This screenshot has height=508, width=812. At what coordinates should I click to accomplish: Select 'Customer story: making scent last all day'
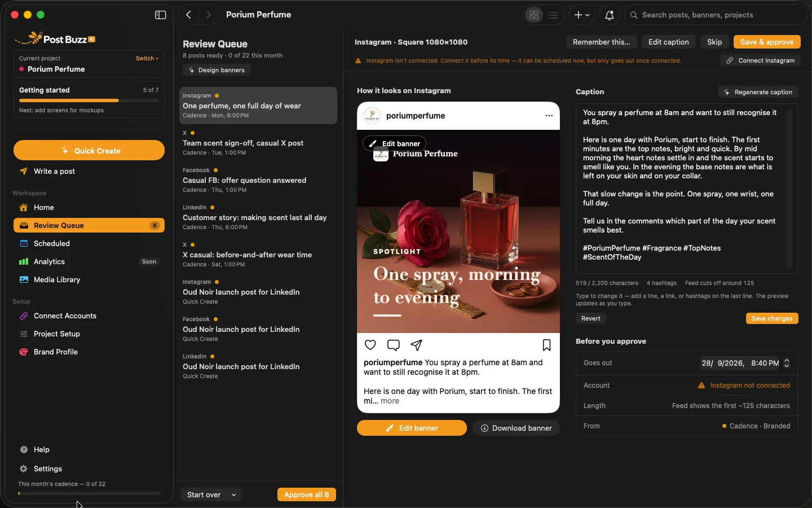(258, 217)
